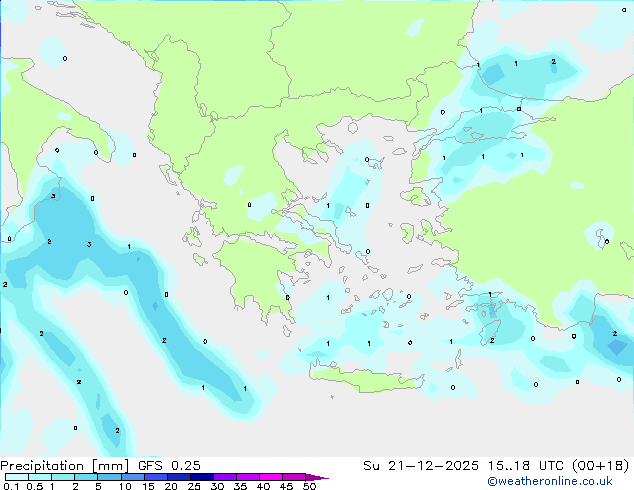
Task: Click the "2" precipitation value over the Black Sea
Action: [554, 61]
